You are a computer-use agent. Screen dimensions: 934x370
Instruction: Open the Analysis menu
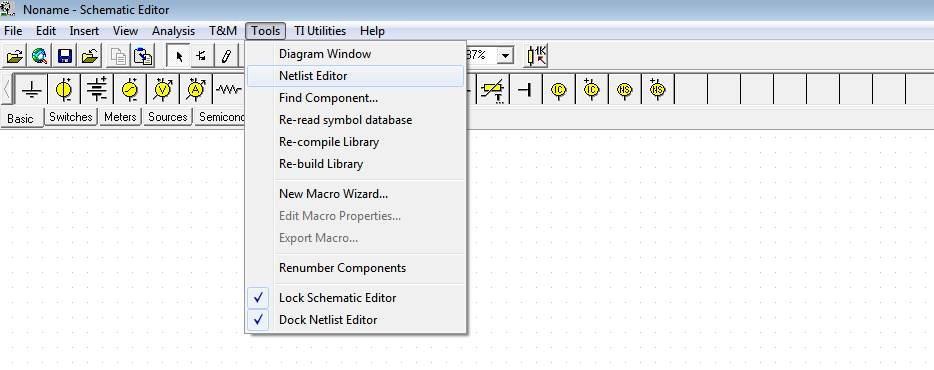pyautogui.click(x=173, y=31)
